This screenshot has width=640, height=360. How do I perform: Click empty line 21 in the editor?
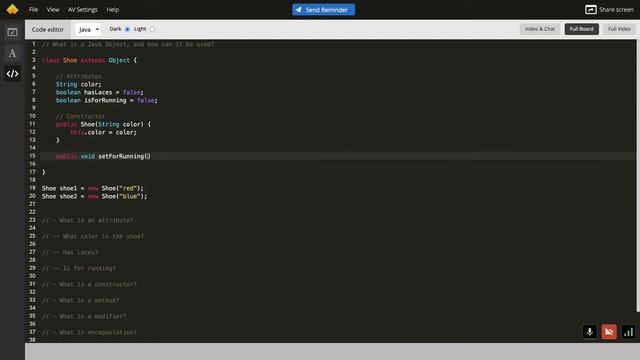(x=338, y=204)
